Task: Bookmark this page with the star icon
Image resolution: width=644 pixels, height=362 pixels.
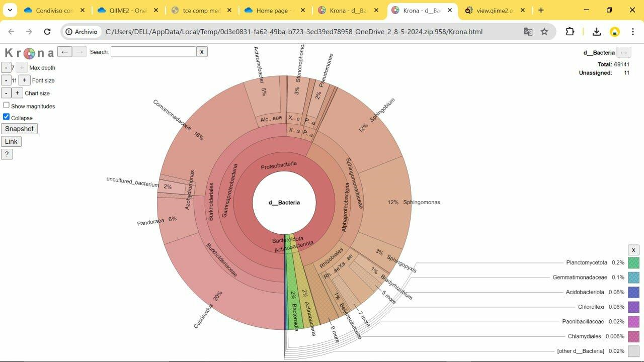Action: coord(544,32)
